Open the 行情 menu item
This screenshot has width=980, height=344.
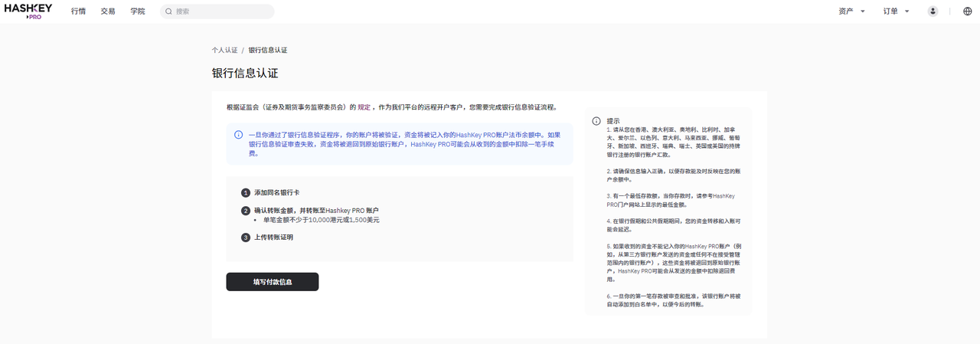(x=78, y=11)
